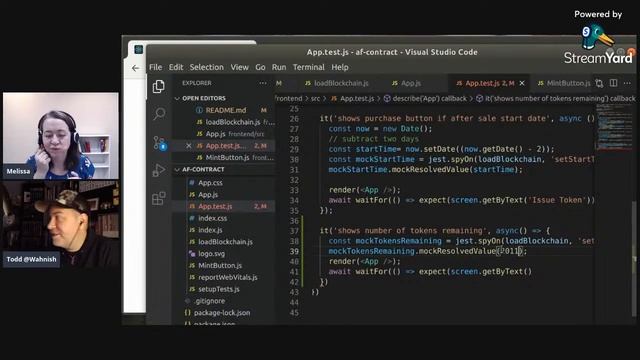The height and width of the screenshot is (360, 640).
Task: Click mockTokensRemaining on line 39
Action: (x=371, y=251)
